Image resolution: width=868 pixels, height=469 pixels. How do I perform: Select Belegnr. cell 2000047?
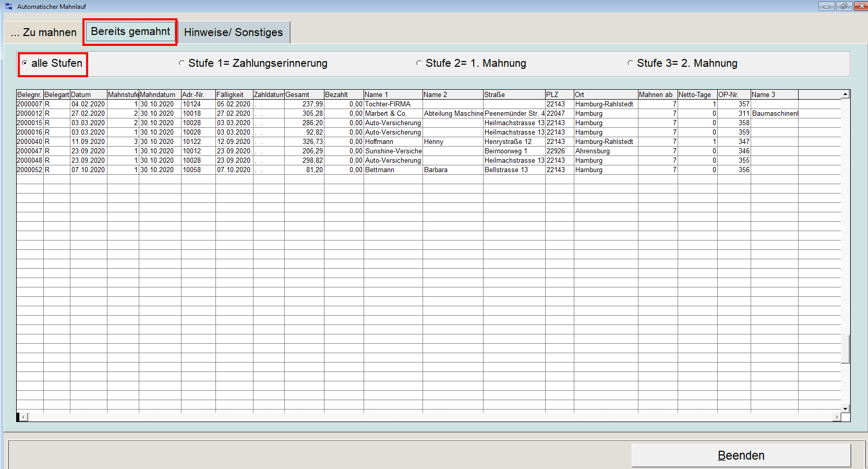30,151
